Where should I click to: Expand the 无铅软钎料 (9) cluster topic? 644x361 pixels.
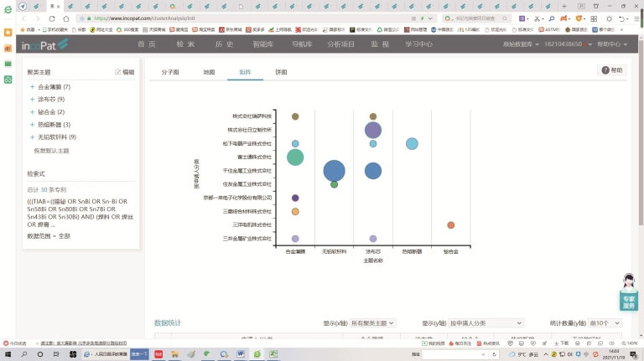[33, 137]
